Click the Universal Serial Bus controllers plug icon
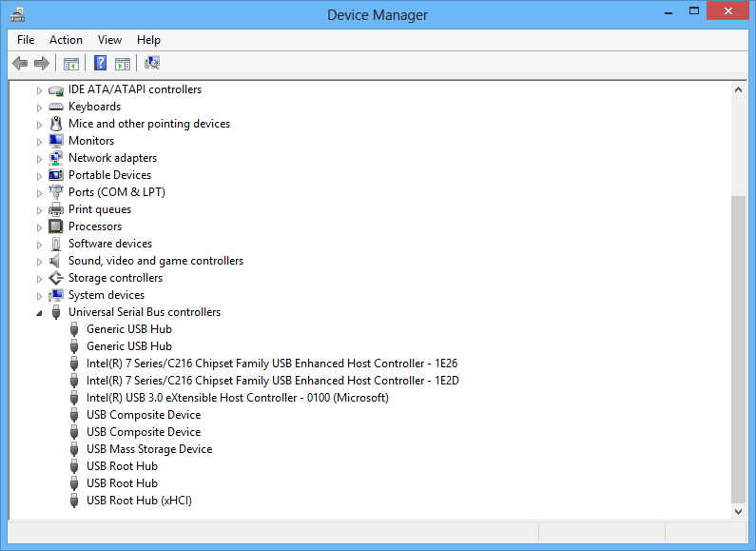The height and width of the screenshot is (551, 756). coord(56,312)
